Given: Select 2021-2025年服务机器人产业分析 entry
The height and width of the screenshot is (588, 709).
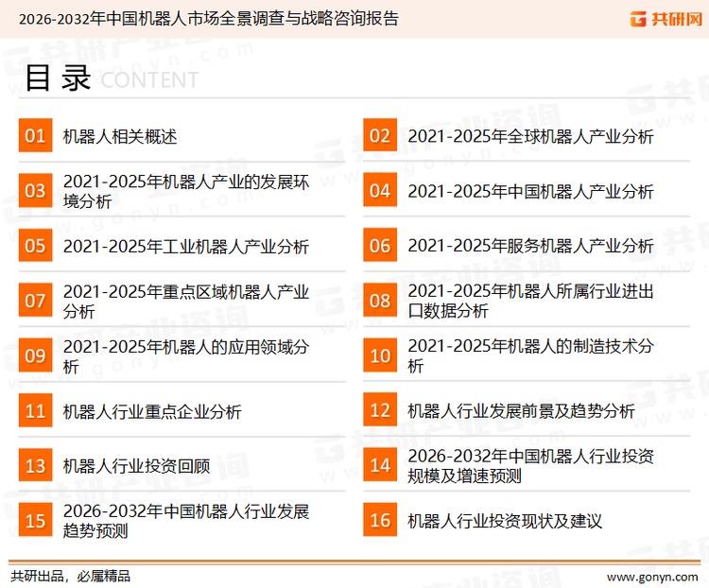Looking at the screenshot, I should 530,246.
